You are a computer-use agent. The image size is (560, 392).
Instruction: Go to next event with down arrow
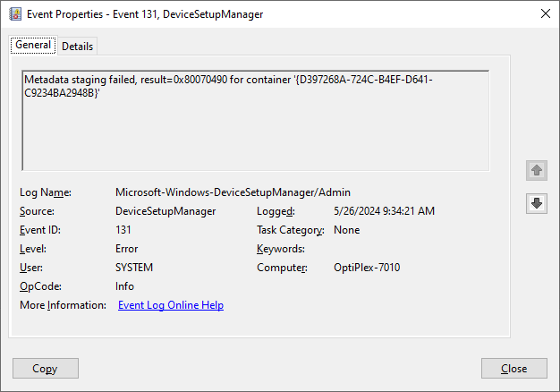536,204
